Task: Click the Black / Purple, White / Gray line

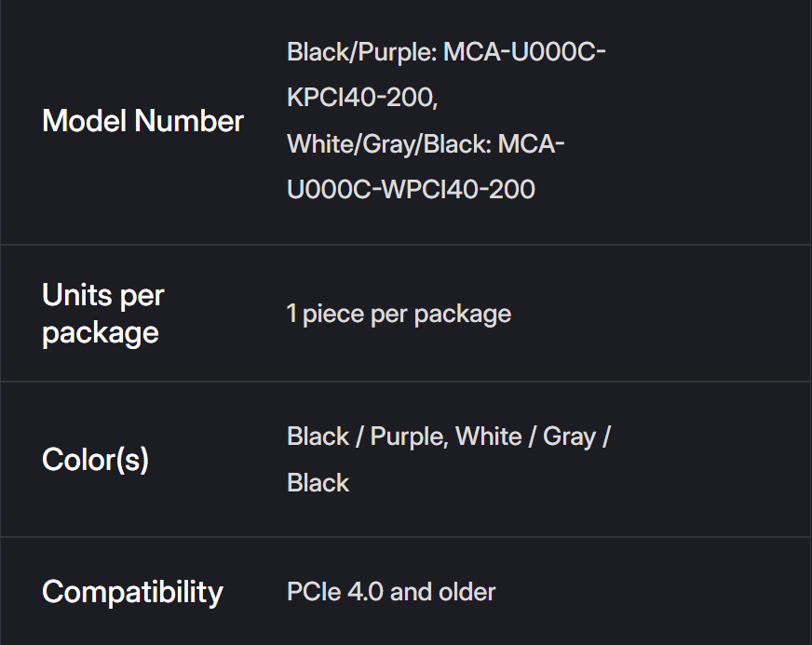Action: 448,437
